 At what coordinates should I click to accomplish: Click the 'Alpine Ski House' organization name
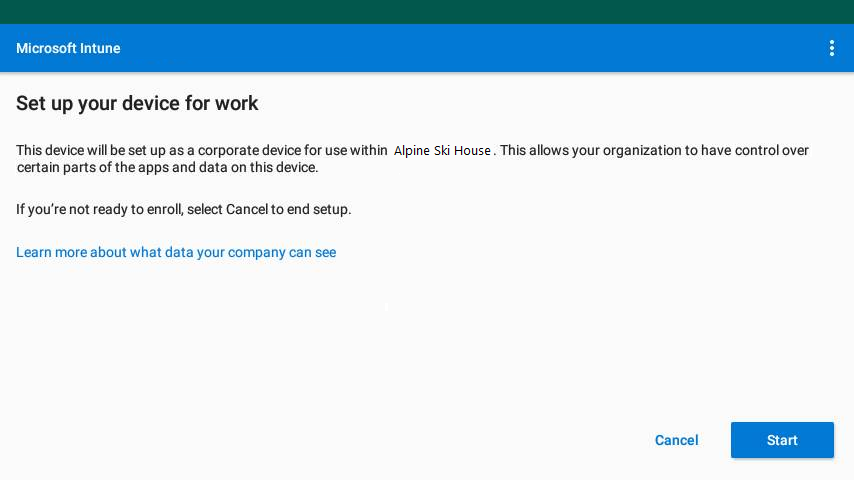[442, 150]
